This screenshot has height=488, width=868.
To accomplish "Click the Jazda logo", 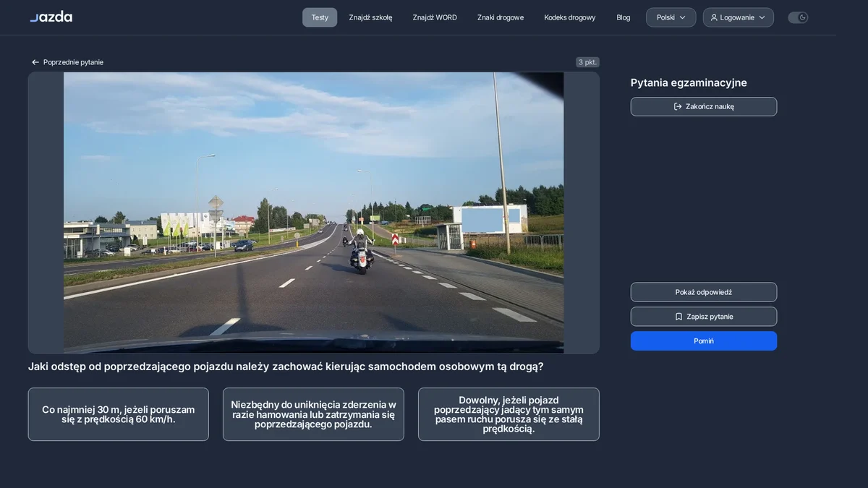I will (x=51, y=17).
